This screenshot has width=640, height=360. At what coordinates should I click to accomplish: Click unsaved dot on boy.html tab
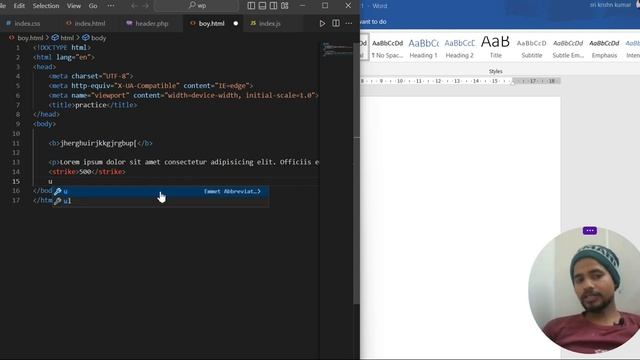[236, 23]
